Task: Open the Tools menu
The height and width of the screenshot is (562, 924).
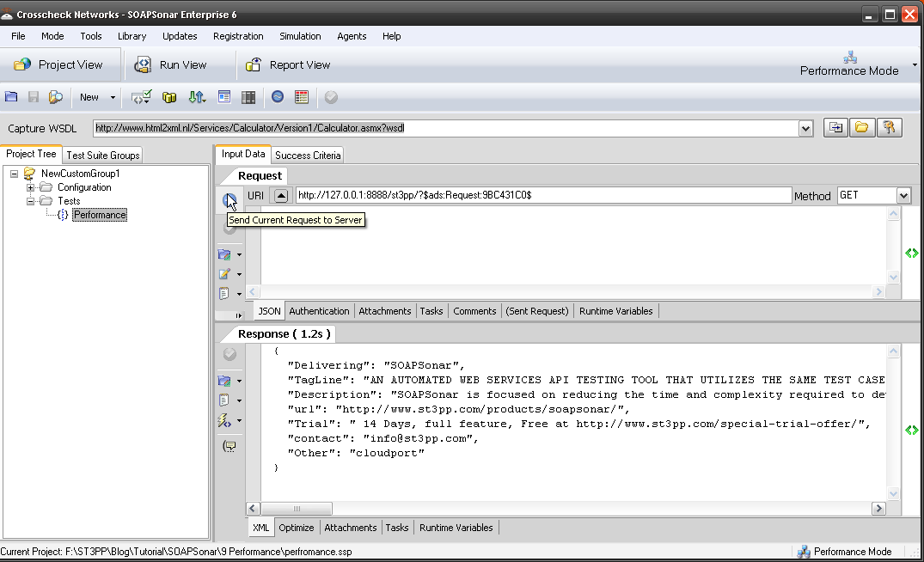Action: [91, 36]
